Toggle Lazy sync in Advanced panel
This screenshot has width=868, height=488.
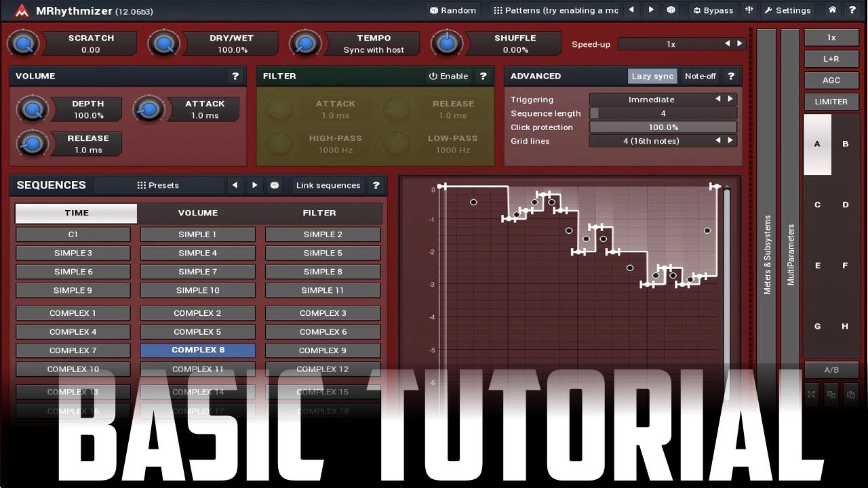652,76
